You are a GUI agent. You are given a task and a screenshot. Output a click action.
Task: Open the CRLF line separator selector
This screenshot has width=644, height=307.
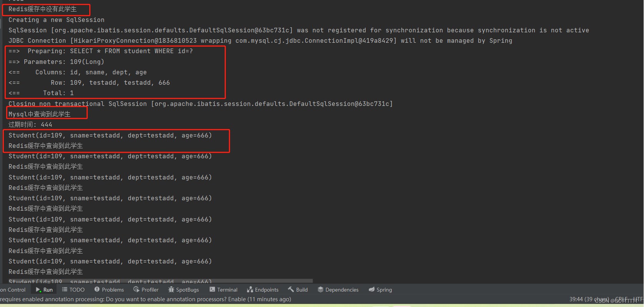coord(621,299)
